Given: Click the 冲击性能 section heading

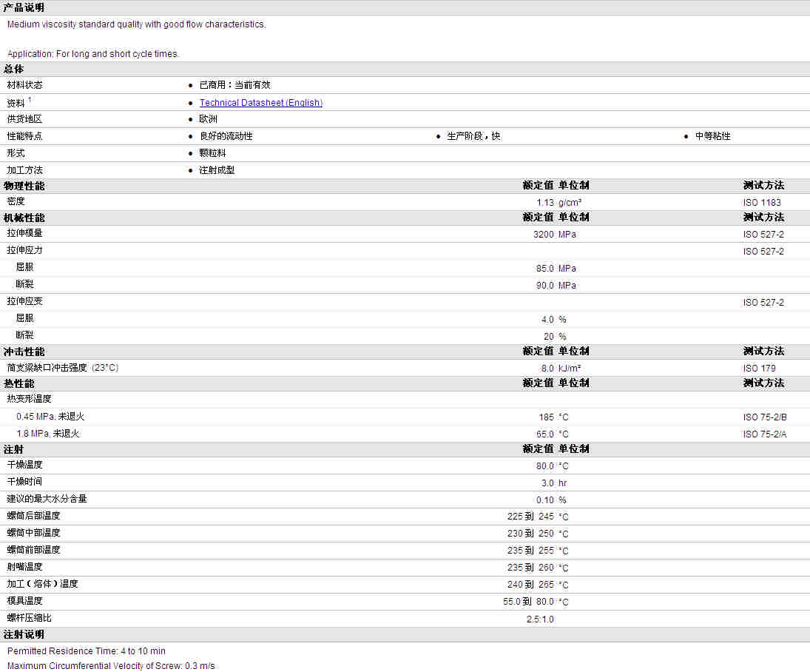Looking at the screenshot, I should (x=24, y=352).
